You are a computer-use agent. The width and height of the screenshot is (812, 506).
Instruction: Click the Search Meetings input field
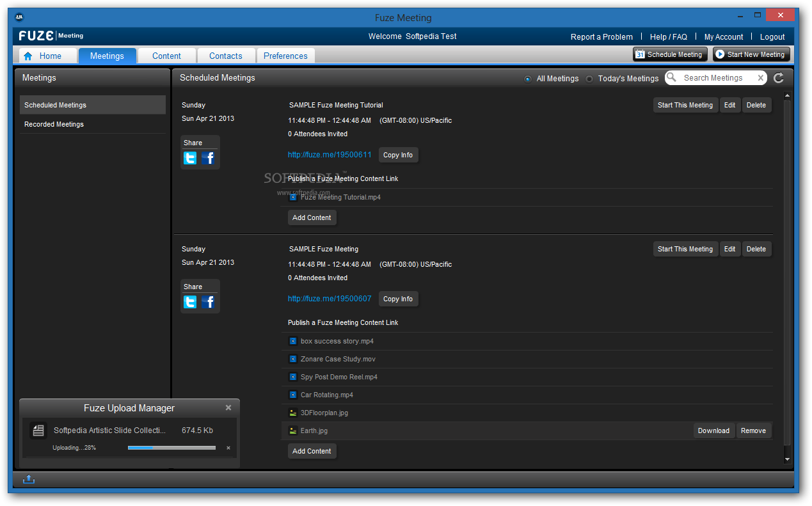(716, 78)
